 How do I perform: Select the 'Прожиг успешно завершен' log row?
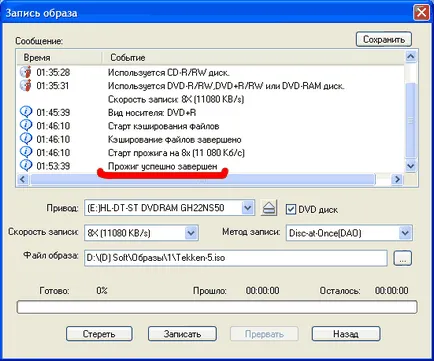(211, 166)
